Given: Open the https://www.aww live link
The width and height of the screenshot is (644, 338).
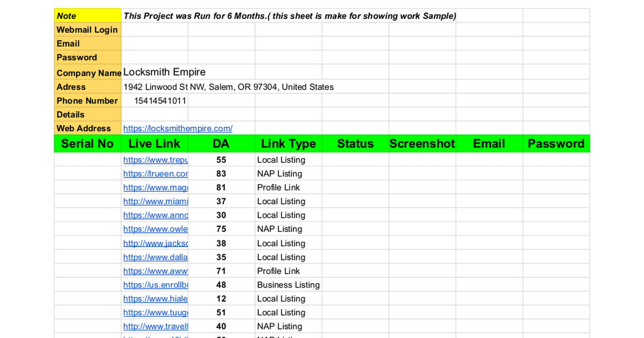Looking at the screenshot, I should click(156, 271).
